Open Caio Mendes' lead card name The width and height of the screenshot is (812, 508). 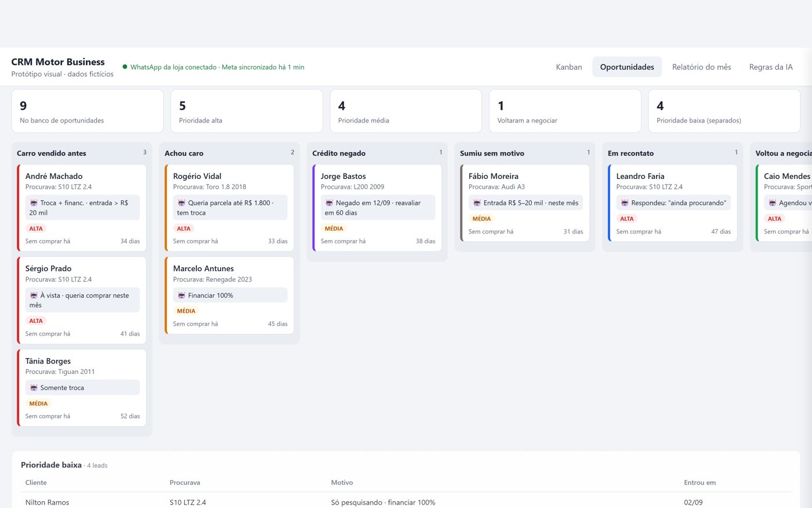(787, 176)
